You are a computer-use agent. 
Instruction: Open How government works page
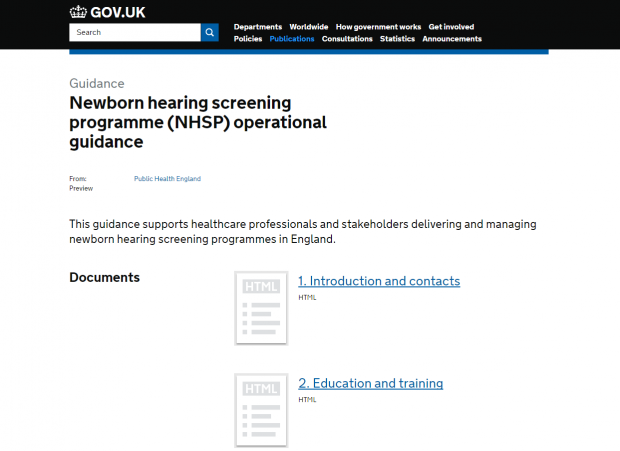click(x=378, y=27)
